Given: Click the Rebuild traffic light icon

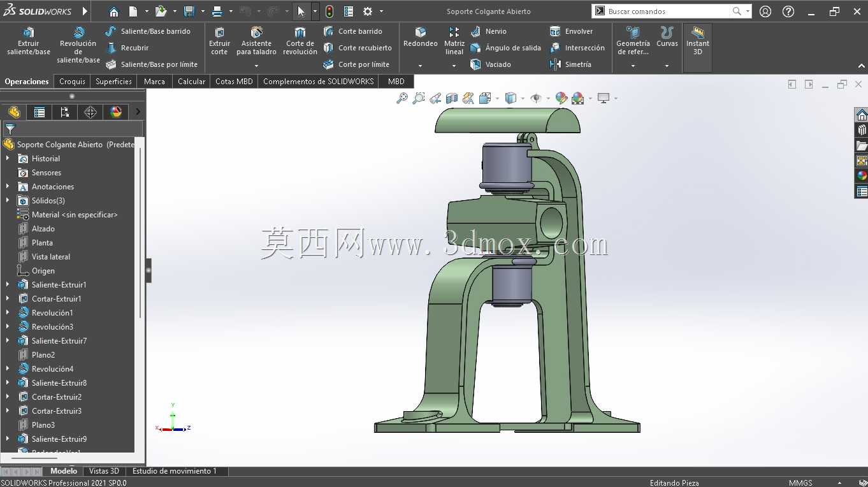Looking at the screenshot, I should tap(329, 11).
